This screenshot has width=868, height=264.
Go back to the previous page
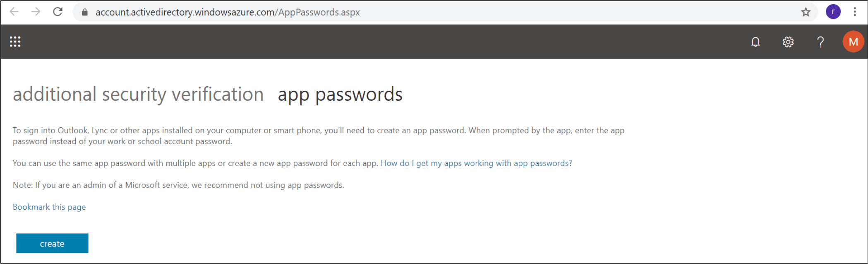point(14,12)
